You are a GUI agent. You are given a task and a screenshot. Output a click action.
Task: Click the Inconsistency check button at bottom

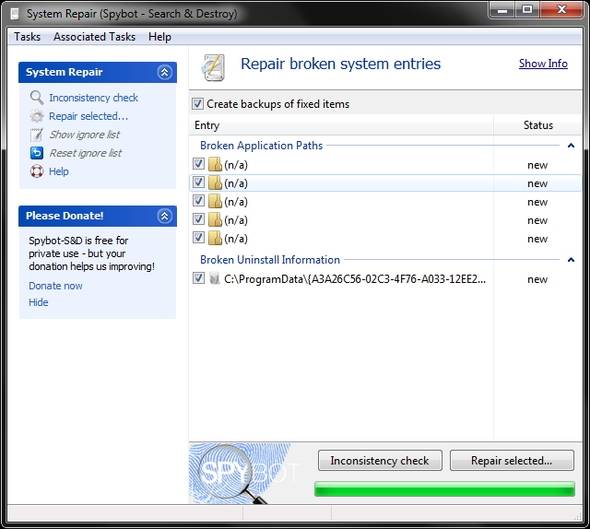click(x=380, y=461)
